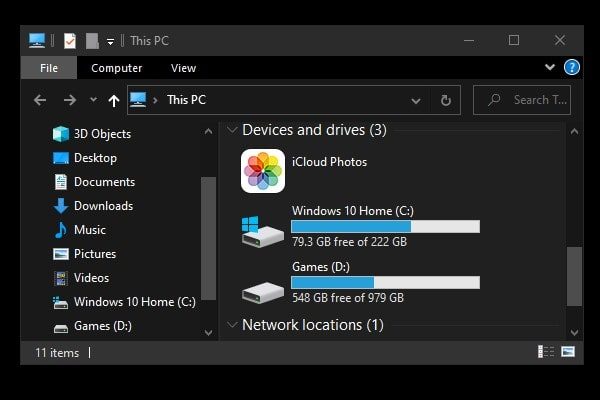Click the Games (D:) label in main pane
Screen dimensions: 600x400
(x=321, y=267)
